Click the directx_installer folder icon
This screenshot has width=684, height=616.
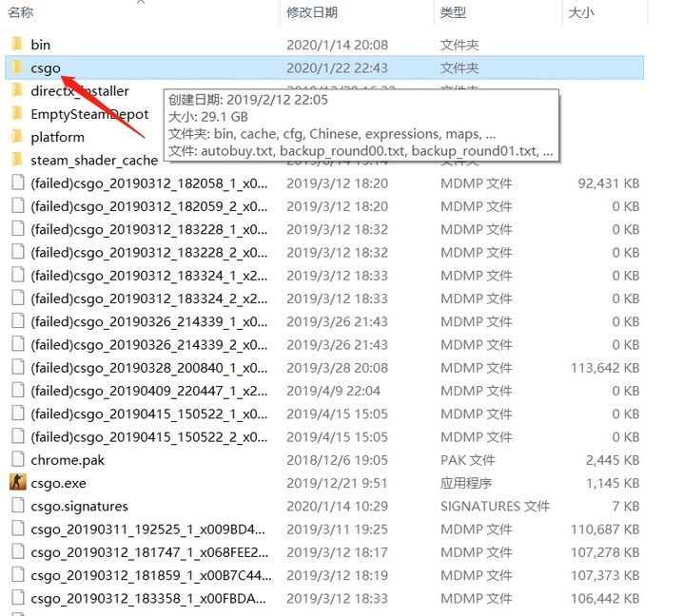(17, 90)
